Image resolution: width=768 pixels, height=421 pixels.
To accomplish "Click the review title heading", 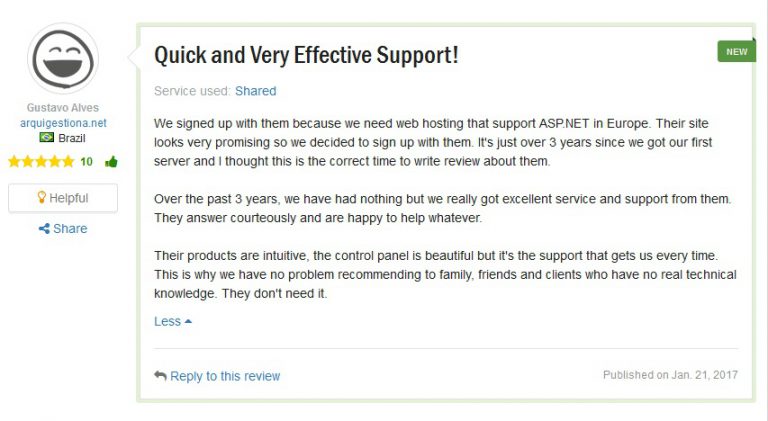I will point(306,55).
